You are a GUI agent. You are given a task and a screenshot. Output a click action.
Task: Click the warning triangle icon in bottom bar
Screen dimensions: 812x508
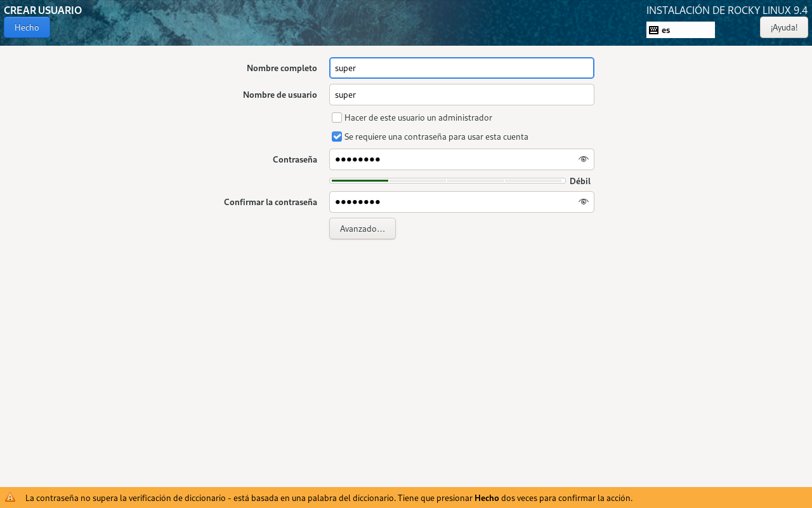click(x=10, y=498)
